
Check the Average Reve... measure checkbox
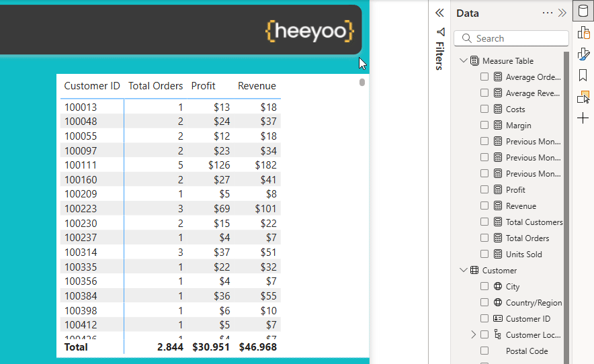coord(484,93)
